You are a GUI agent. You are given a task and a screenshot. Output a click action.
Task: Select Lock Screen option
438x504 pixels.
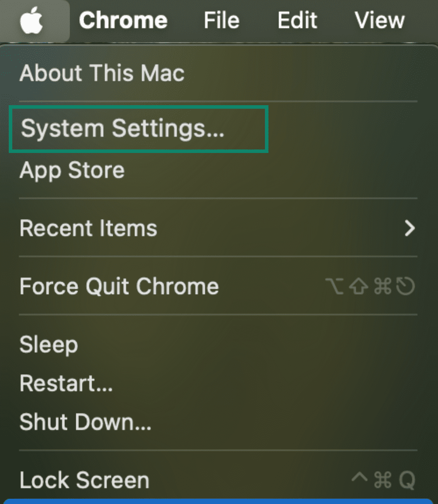[x=84, y=480]
